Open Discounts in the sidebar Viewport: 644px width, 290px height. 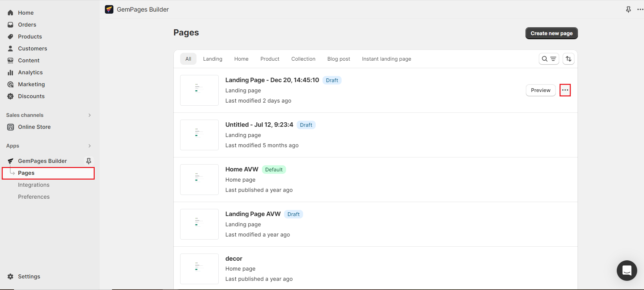pyautogui.click(x=31, y=96)
